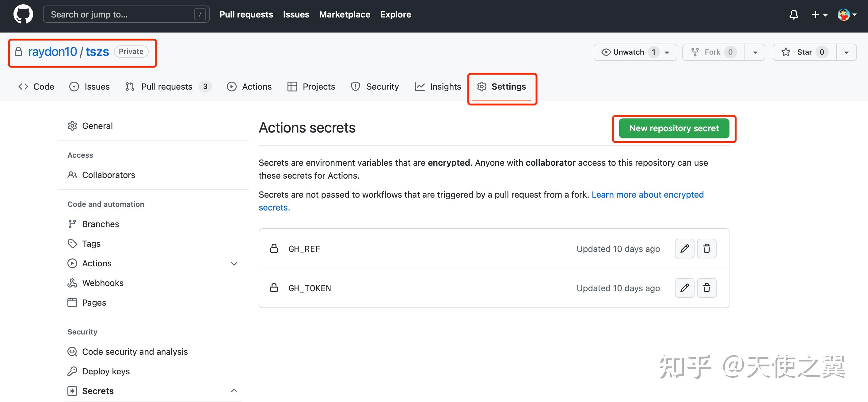868x402 pixels.
Task: Open the user avatar menu
Action: pyautogui.click(x=847, y=14)
